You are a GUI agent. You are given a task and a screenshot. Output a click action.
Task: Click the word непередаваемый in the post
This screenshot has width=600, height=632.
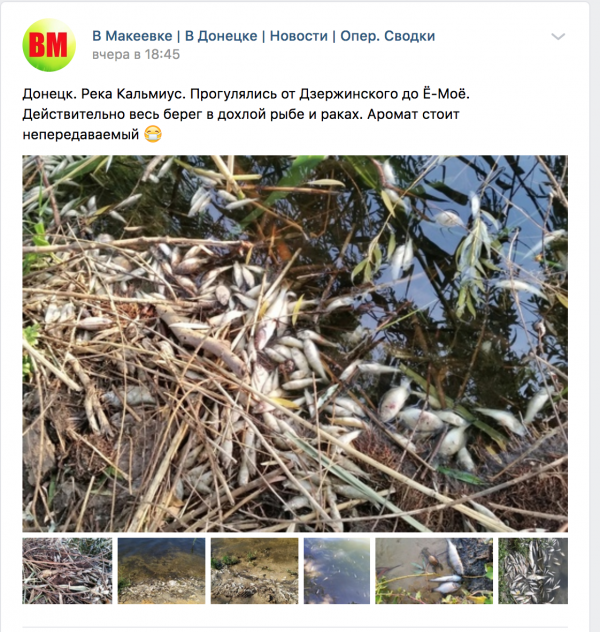(81, 134)
